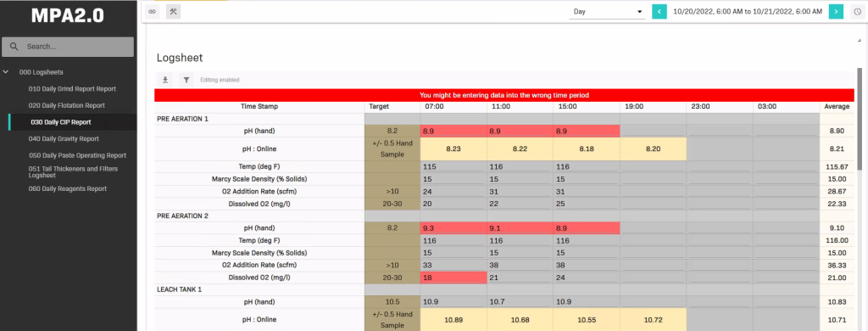Screen dimensions: 868x331
Task: Go to previous day with left arrow
Action: [x=659, y=12]
